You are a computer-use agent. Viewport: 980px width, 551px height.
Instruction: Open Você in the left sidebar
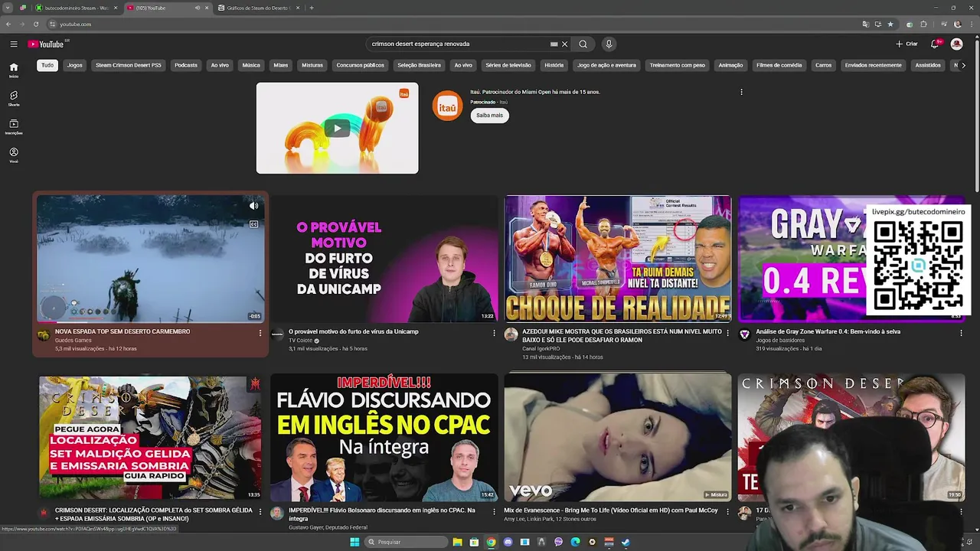14,155
